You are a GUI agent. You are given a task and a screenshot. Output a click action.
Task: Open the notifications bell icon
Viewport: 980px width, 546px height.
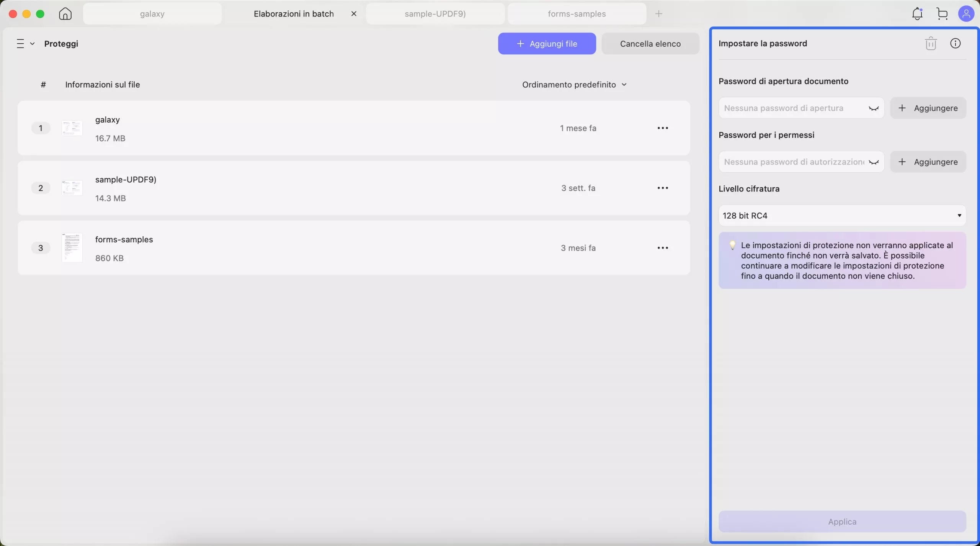point(917,14)
